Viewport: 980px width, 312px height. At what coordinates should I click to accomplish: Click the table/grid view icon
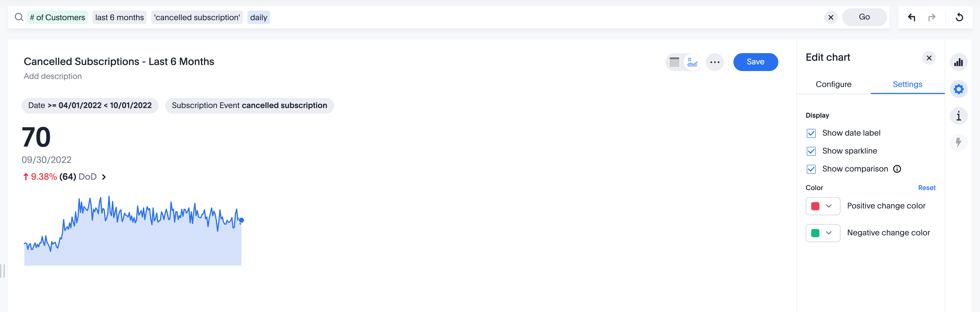tap(674, 62)
